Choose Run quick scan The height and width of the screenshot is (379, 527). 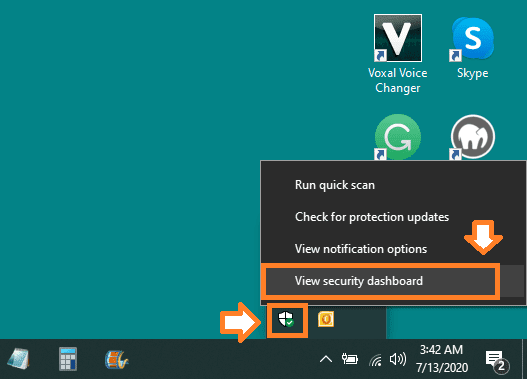point(393,185)
